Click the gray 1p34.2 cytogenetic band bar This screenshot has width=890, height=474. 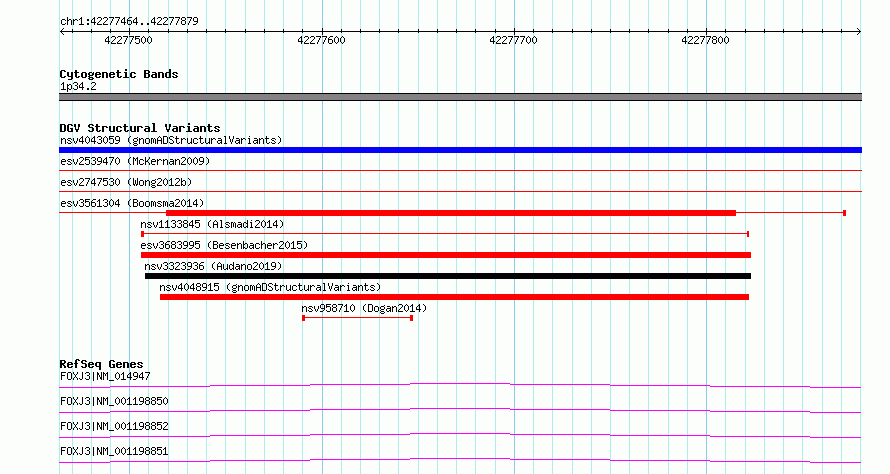click(x=460, y=97)
